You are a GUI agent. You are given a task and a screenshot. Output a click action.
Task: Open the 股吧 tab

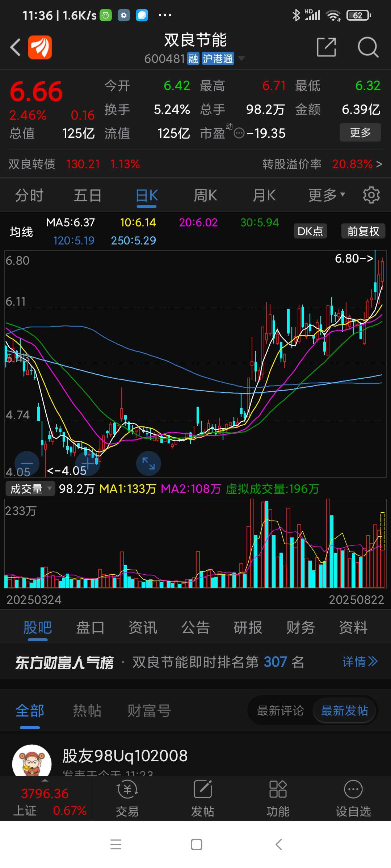(38, 627)
